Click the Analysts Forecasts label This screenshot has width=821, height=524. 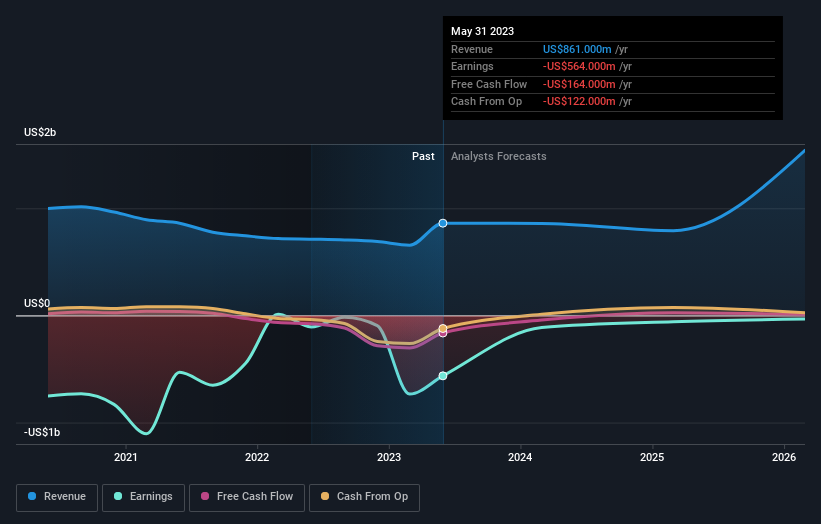pyautogui.click(x=498, y=157)
